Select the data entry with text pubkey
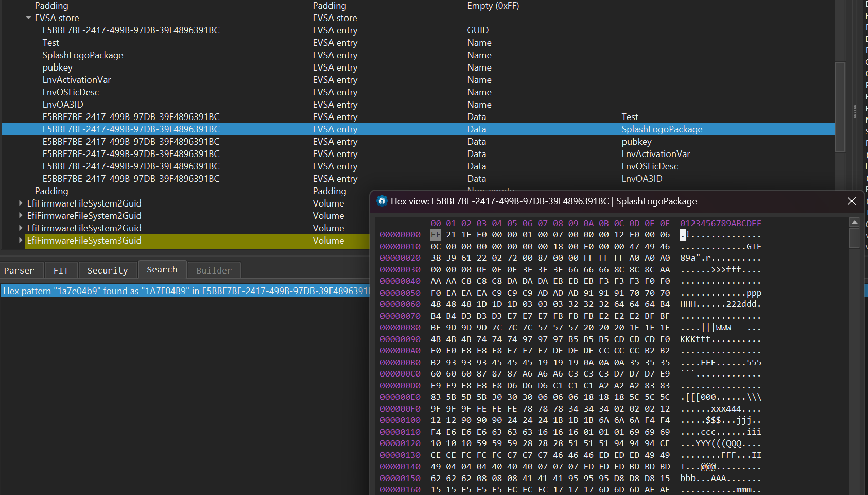 tap(418, 142)
